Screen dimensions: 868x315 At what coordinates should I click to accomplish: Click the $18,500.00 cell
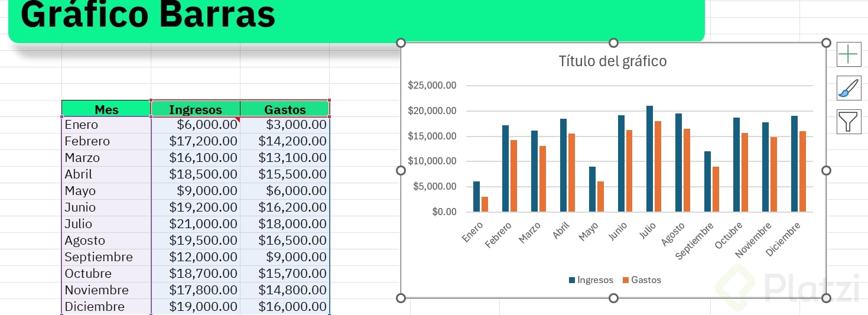click(x=196, y=174)
